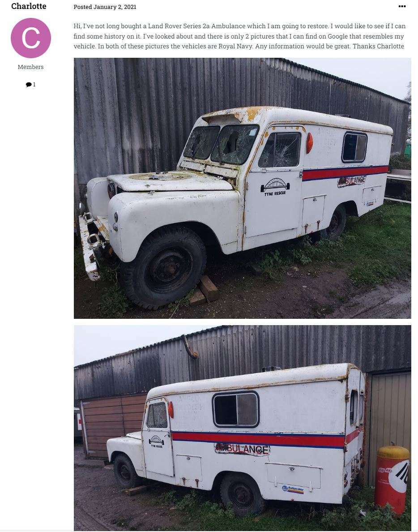Viewport: 418px width, 532px height.
Task: Click the red stripe on first photo's ambulance
Action: [x=345, y=173]
